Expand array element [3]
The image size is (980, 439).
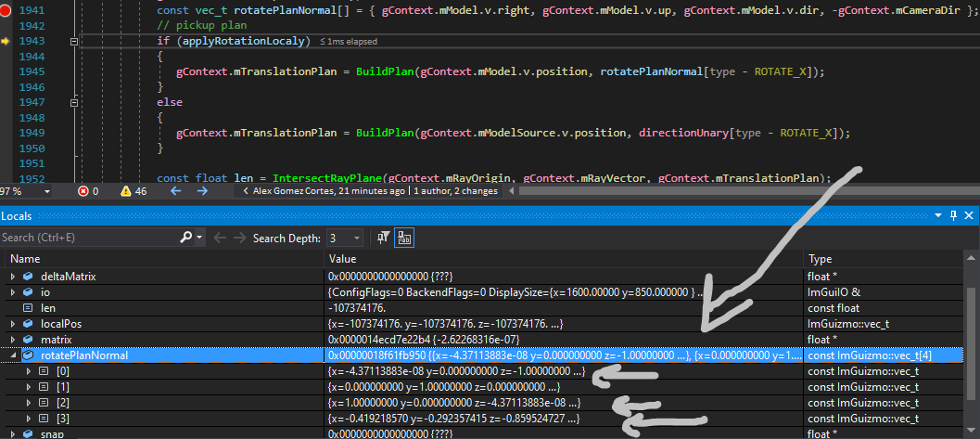[x=28, y=419]
